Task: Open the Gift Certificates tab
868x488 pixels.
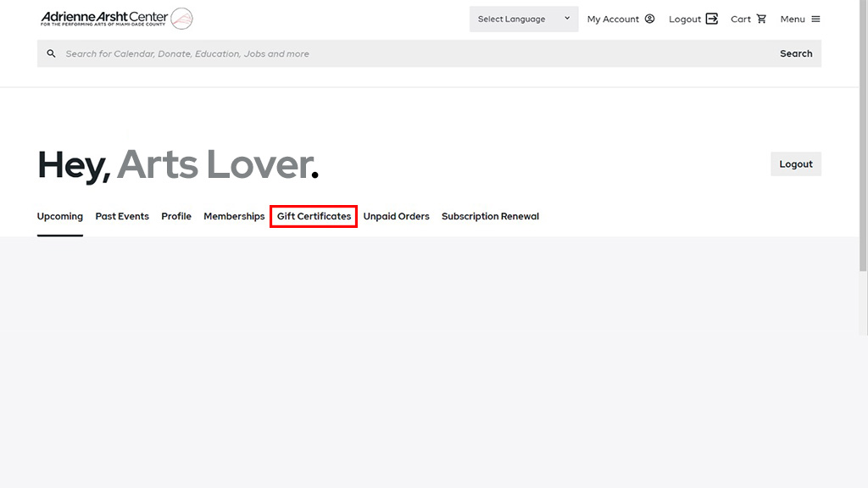Action: [314, 216]
